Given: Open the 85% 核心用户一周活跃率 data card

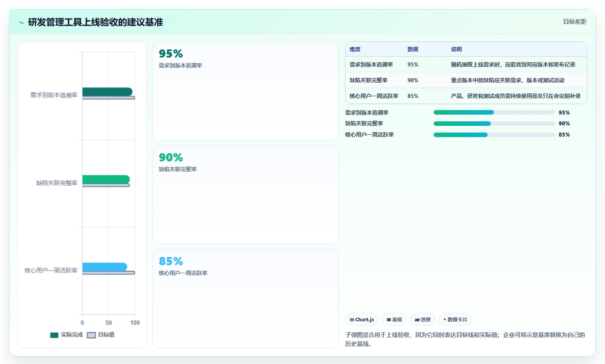Looking at the screenshot, I should coord(246,298).
